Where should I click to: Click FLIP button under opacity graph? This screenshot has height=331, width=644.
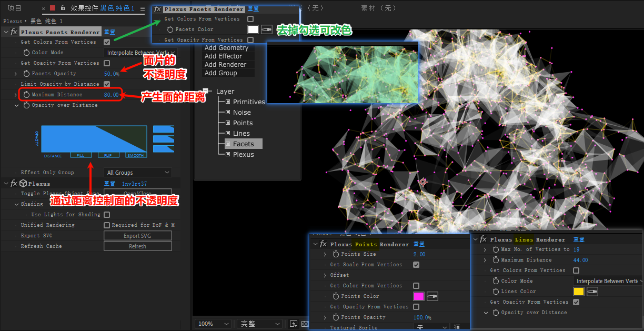pyautogui.click(x=108, y=155)
